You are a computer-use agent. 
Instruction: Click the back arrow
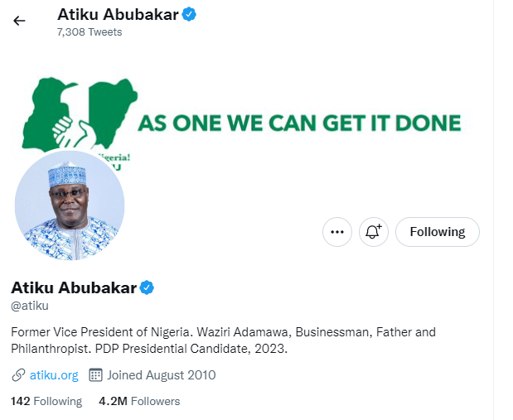19,21
